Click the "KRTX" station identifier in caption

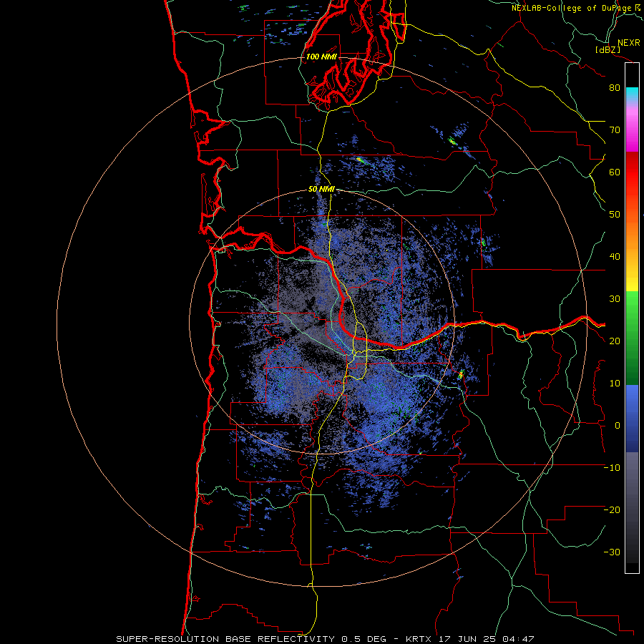[419, 639]
